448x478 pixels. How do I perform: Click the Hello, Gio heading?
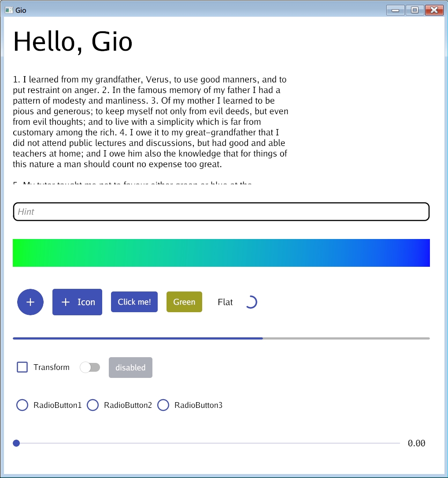click(73, 42)
